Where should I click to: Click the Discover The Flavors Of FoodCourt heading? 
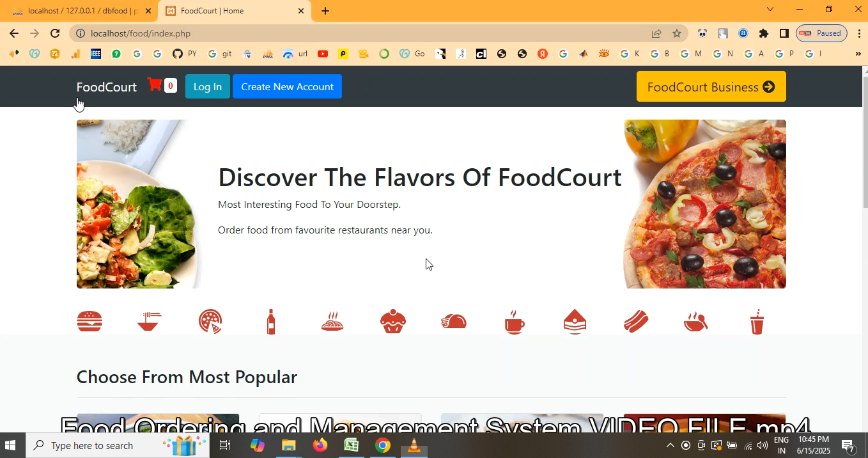pyautogui.click(x=420, y=177)
